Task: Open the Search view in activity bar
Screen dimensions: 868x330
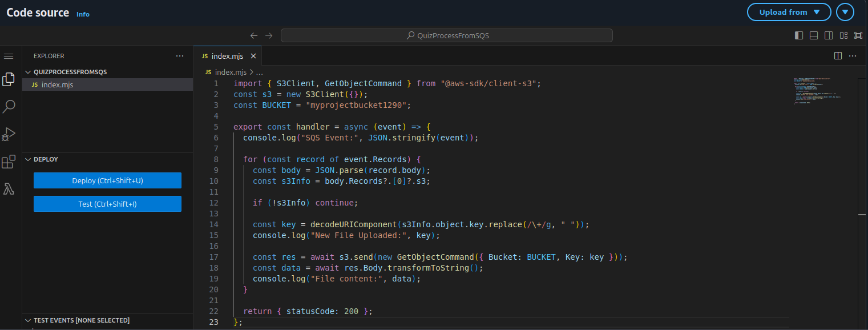Action: 9,106
